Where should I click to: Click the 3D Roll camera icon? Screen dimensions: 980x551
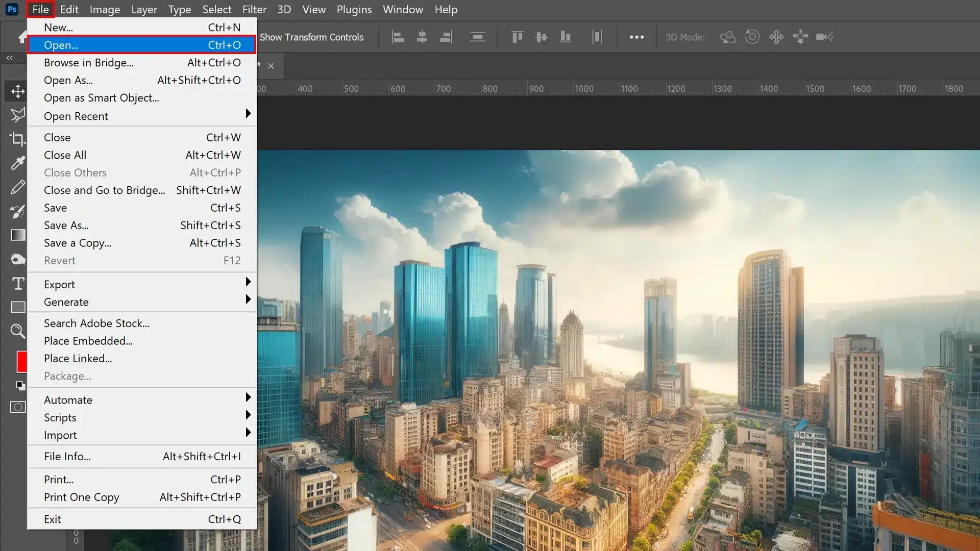[752, 37]
